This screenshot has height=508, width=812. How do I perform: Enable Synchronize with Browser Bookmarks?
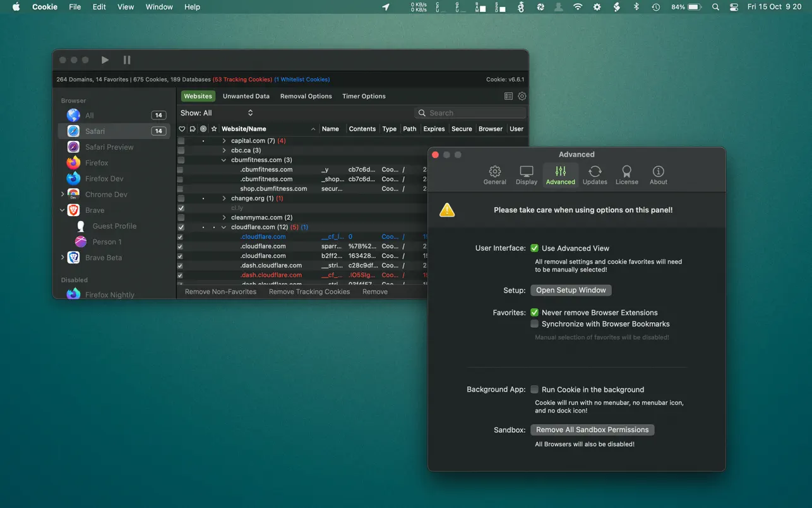[x=535, y=324]
